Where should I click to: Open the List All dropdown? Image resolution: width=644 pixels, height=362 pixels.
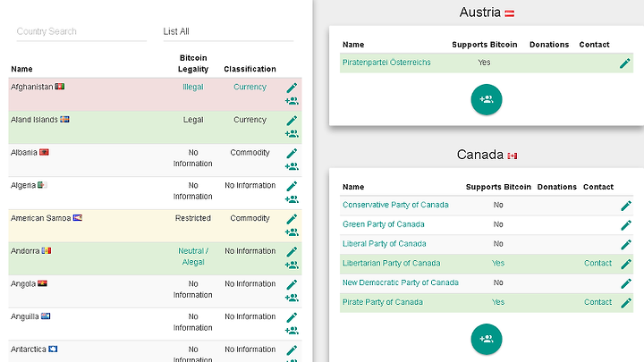click(228, 31)
